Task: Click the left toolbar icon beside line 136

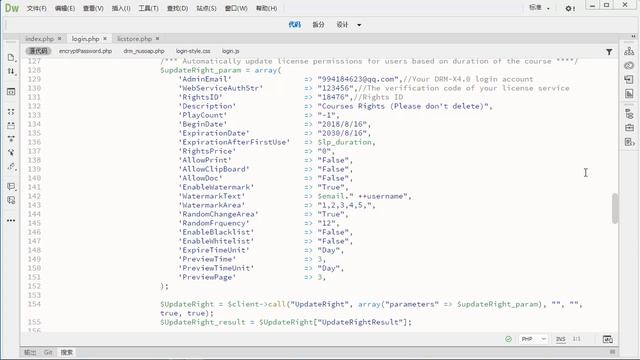Action: point(11,139)
